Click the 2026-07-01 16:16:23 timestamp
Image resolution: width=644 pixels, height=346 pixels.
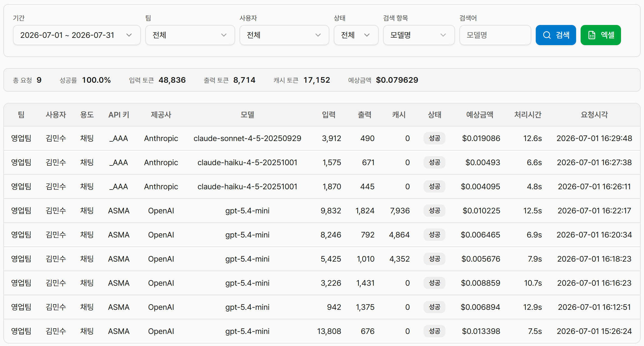[594, 283]
